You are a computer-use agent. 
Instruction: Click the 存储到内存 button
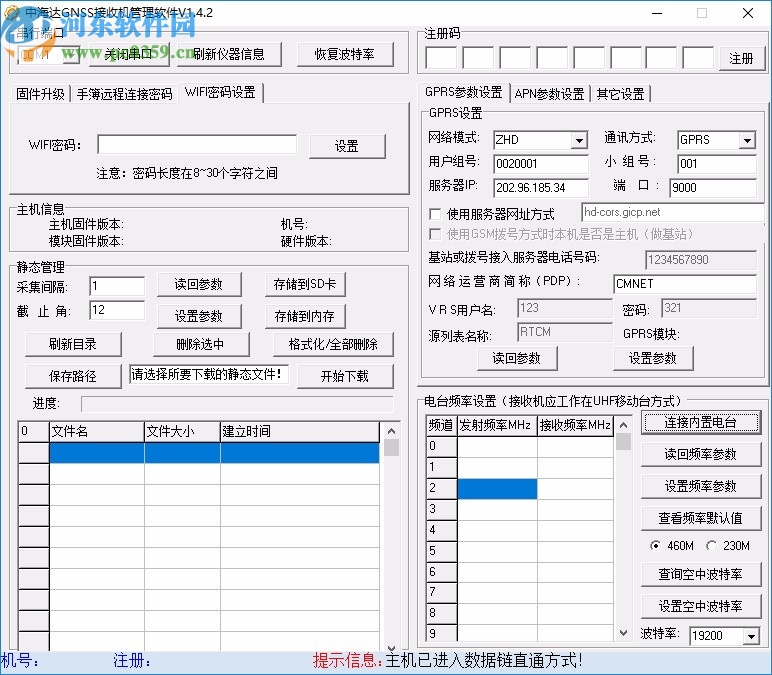tap(305, 316)
